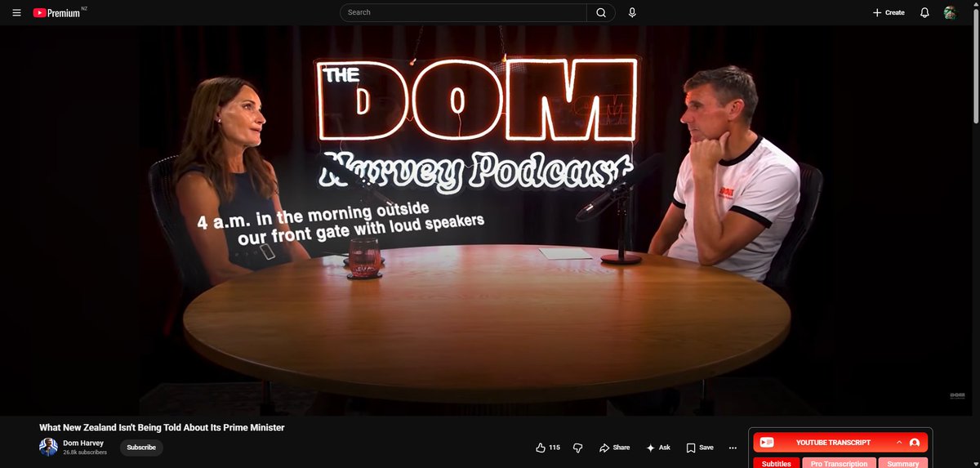Collapse the YouTube Transcript panel chevron

[x=899, y=442]
